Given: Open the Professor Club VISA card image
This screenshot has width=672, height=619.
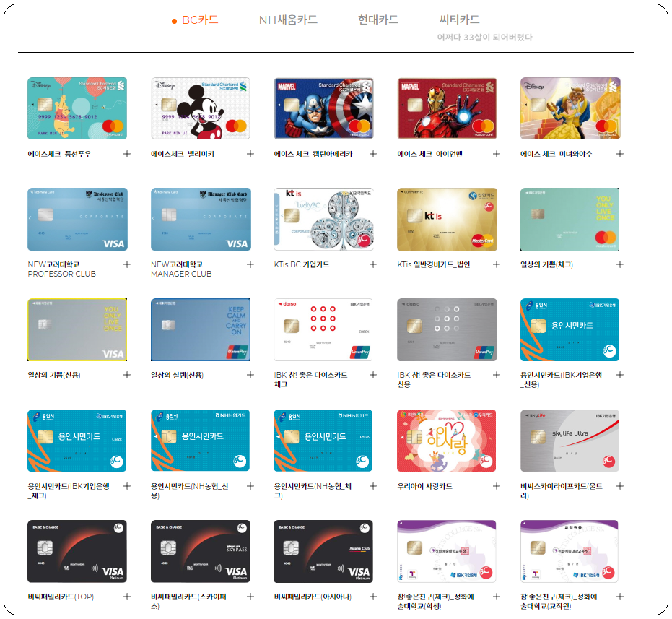Looking at the screenshot, I should [77, 219].
